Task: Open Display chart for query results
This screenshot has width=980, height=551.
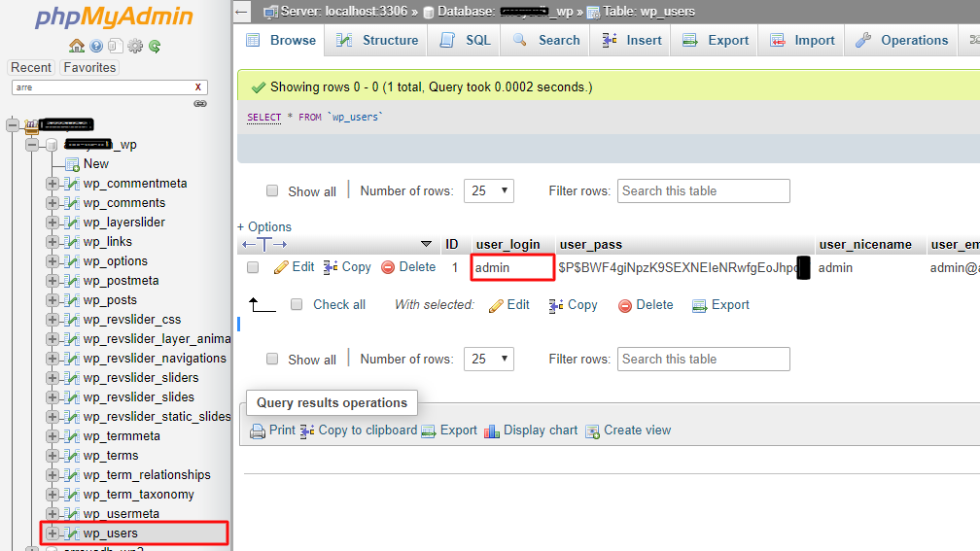Action: pos(492,430)
